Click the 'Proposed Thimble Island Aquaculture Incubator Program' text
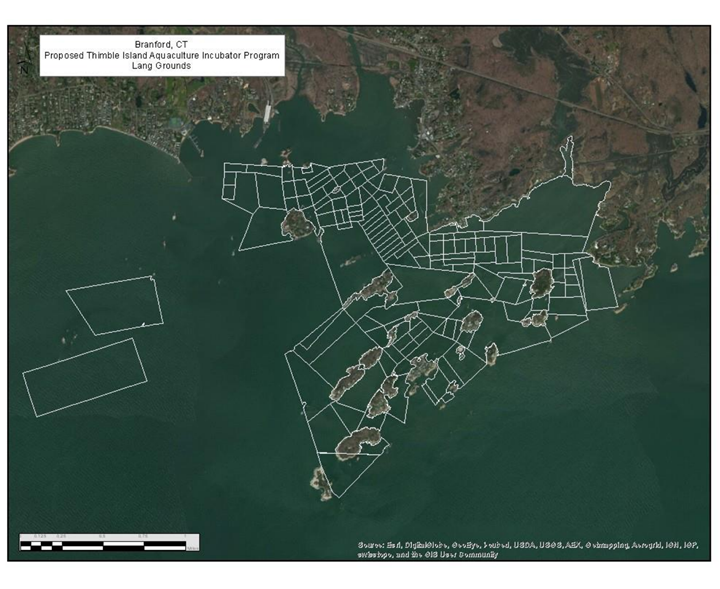Image resolution: width=720 pixels, height=589 pixels. point(161,56)
